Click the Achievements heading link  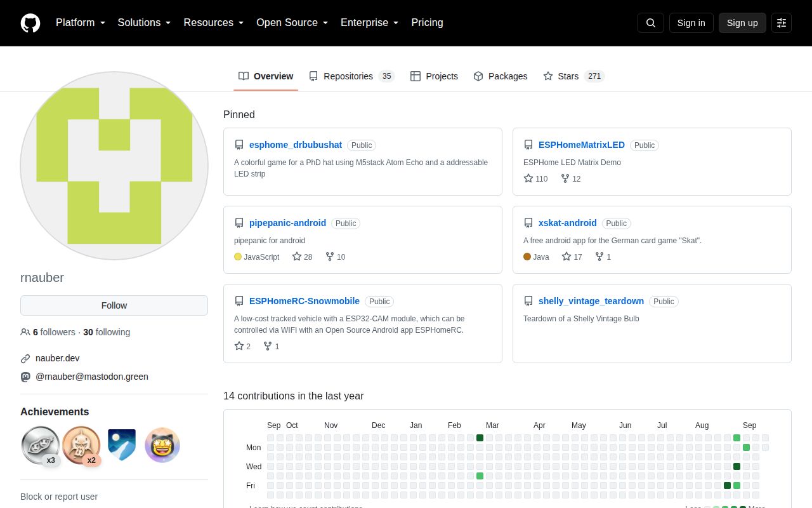click(x=55, y=411)
